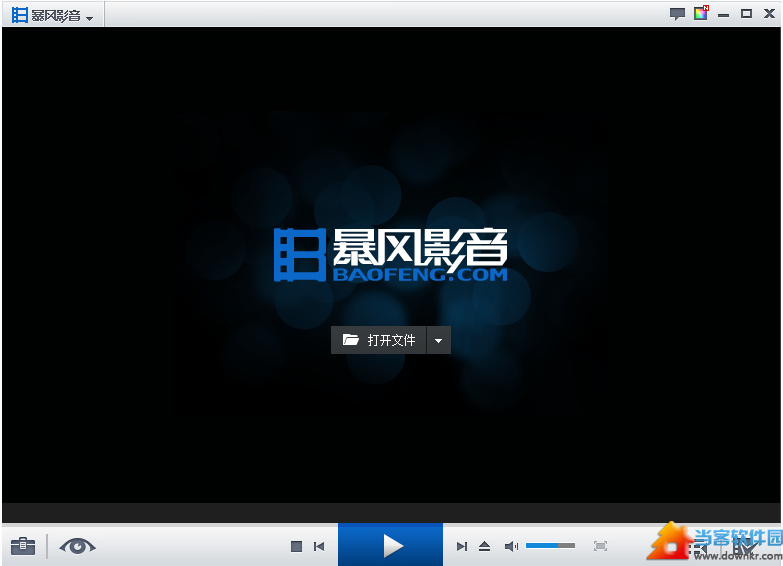
Task: Maximize the 暴风影音 window
Action: click(x=747, y=13)
